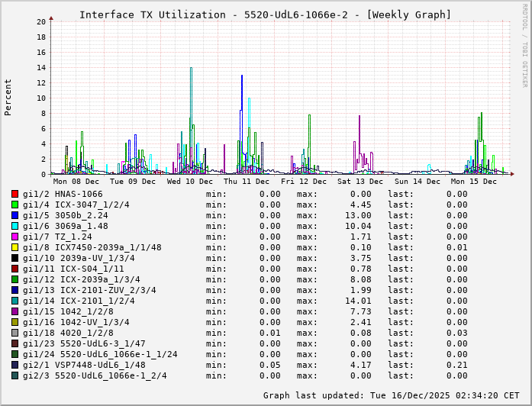Click the swatch for gi1/24 5520-UdL6_1066e-1_1/24
The height and width of the screenshot is (406, 532).
pos(15,354)
